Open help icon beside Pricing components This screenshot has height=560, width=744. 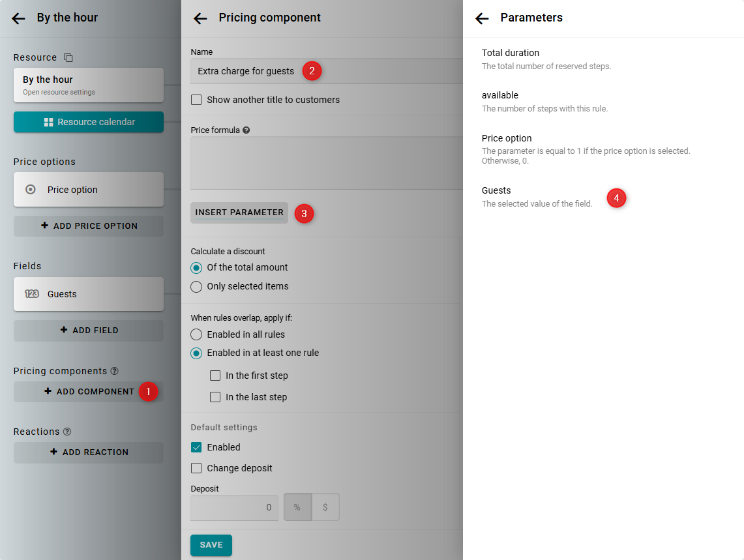coord(115,371)
